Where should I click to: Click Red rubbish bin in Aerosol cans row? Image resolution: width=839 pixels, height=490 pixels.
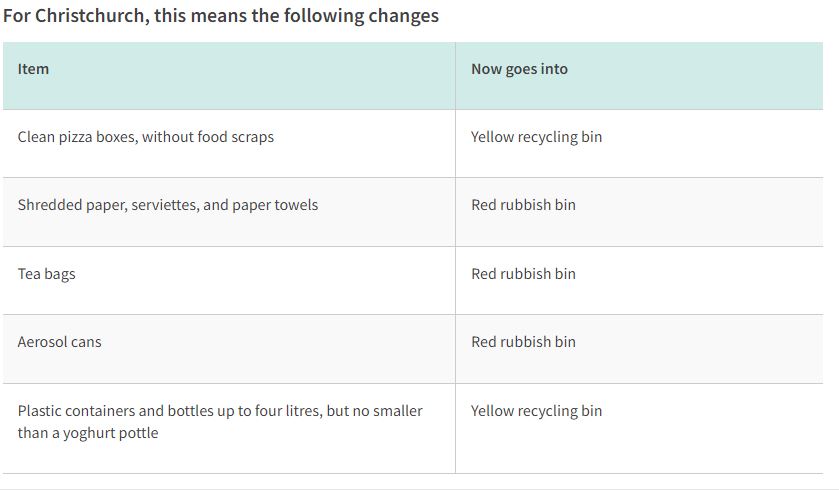click(x=523, y=342)
